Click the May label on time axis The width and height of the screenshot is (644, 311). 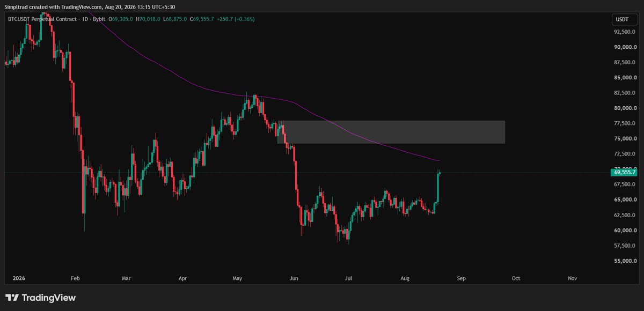[x=238, y=278]
